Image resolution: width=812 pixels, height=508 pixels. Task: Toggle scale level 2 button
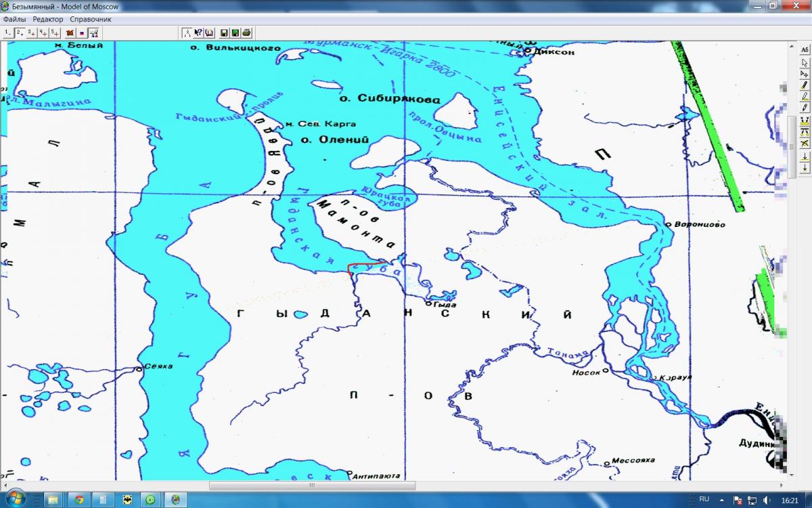[20, 33]
